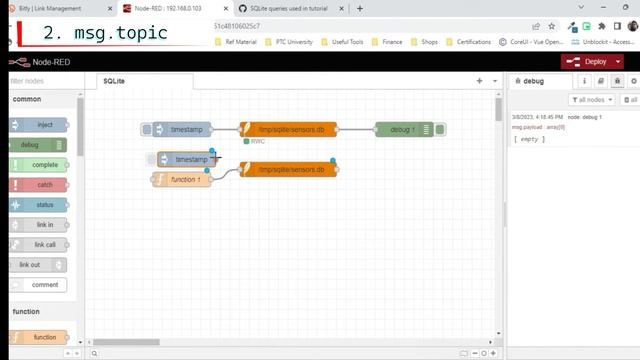Open the debug messages bug icon tab

click(x=617, y=81)
